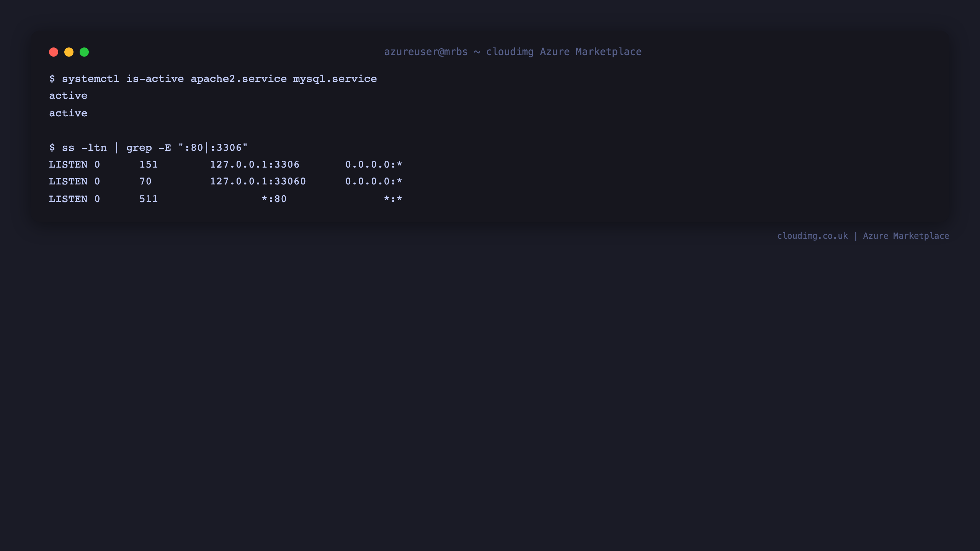Viewport: 980px width, 551px height.
Task: Click the backlog value '151'
Action: click(149, 165)
